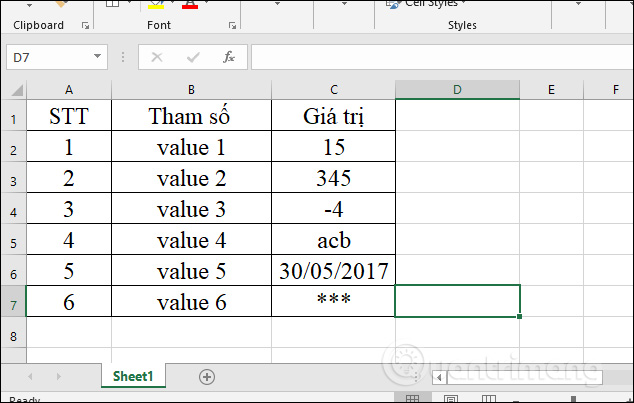Select row 3 header
The width and height of the screenshot is (634, 403).
(x=13, y=178)
